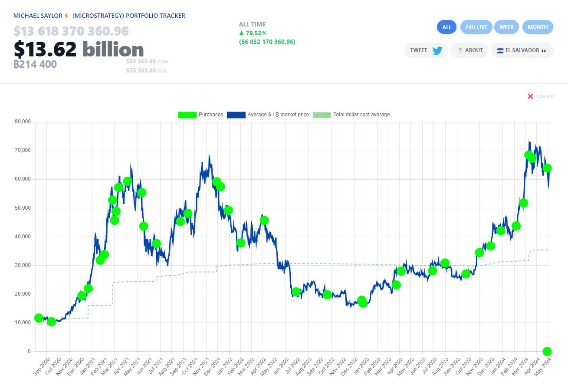Click the $13.62 billion portfolio value heading

point(79,49)
